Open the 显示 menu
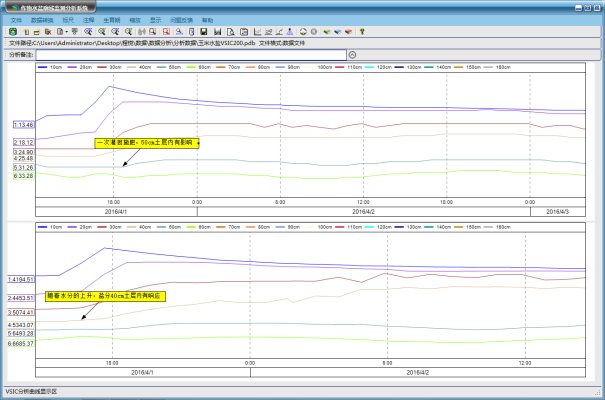The height and width of the screenshot is (400, 605). pos(155,20)
